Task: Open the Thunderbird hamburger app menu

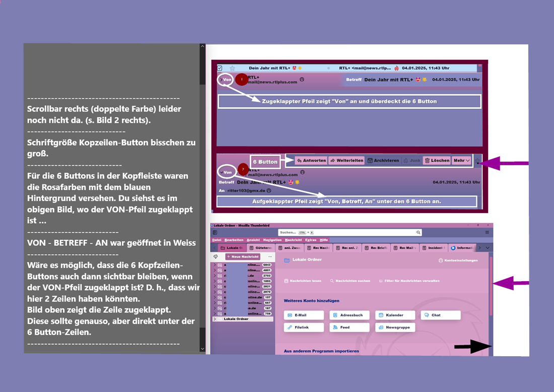Action: [x=487, y=233]
